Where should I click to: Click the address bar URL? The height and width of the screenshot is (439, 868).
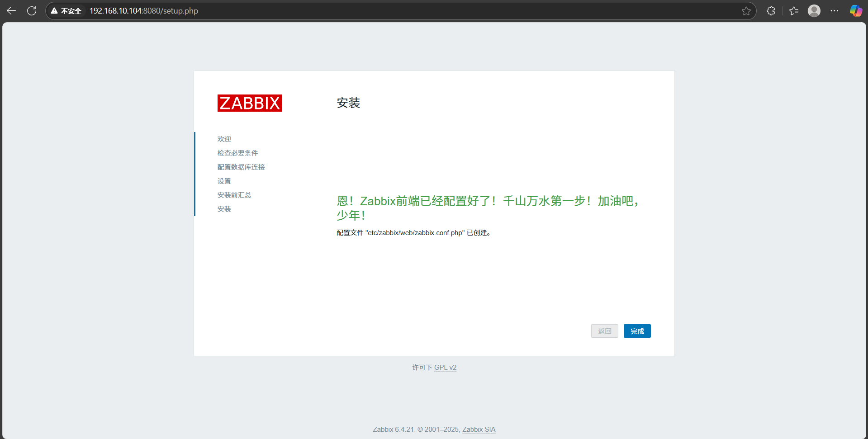point(144,11)
